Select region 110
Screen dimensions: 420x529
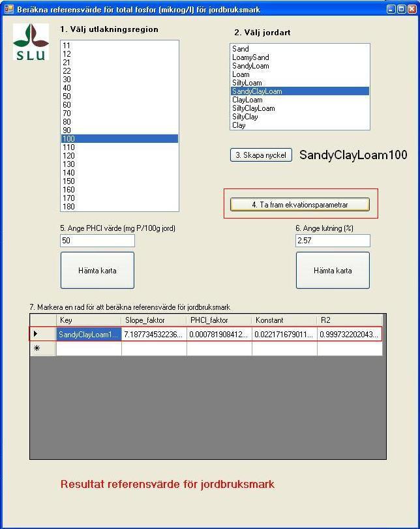pos(119,147)
